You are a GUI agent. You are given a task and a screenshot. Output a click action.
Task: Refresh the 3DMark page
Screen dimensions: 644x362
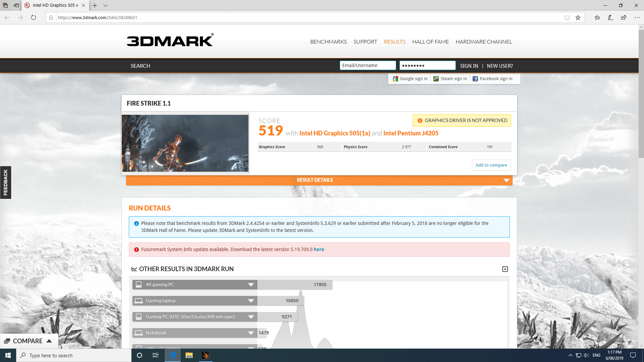[x=34, y=17]
